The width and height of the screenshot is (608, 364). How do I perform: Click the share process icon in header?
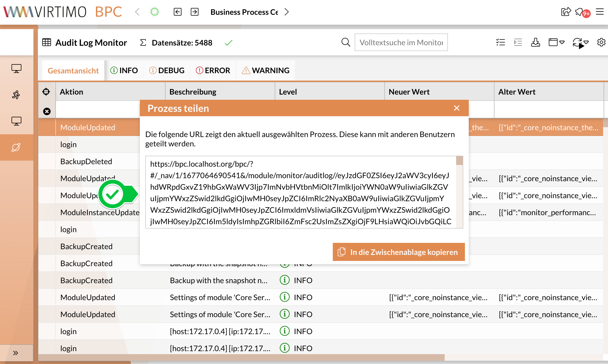566,12
